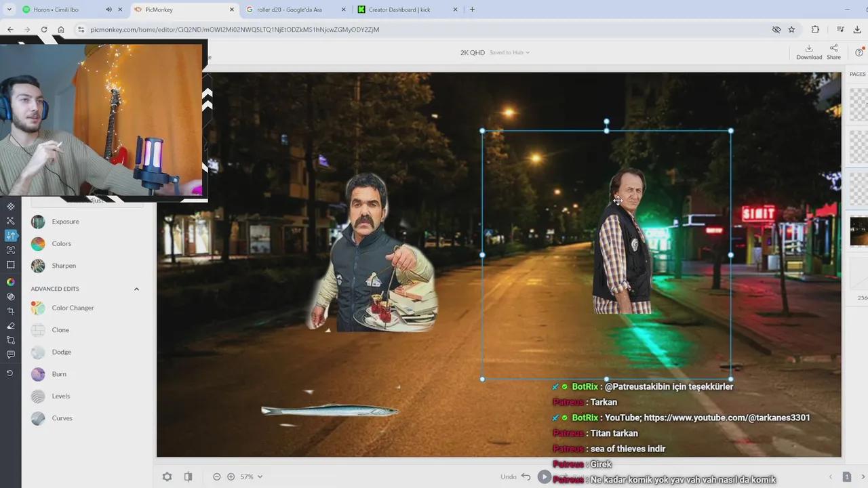The width and height of the screenshot is (868, 488).
Task: Select the night street page thumbnail
Action: pos(858,231)
